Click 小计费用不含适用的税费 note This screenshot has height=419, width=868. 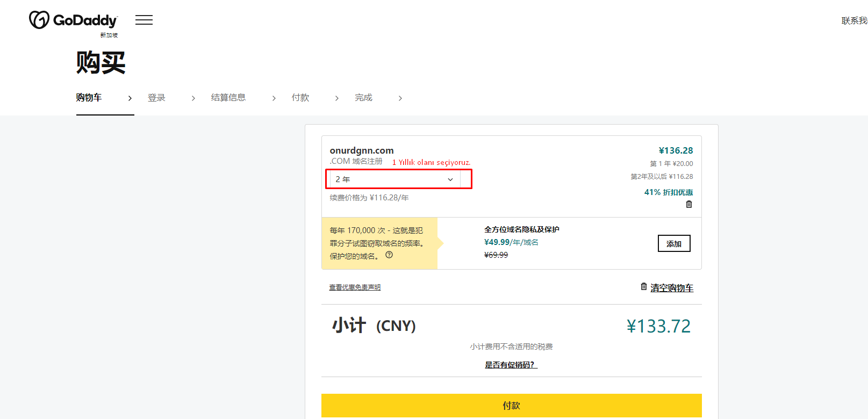511,346
